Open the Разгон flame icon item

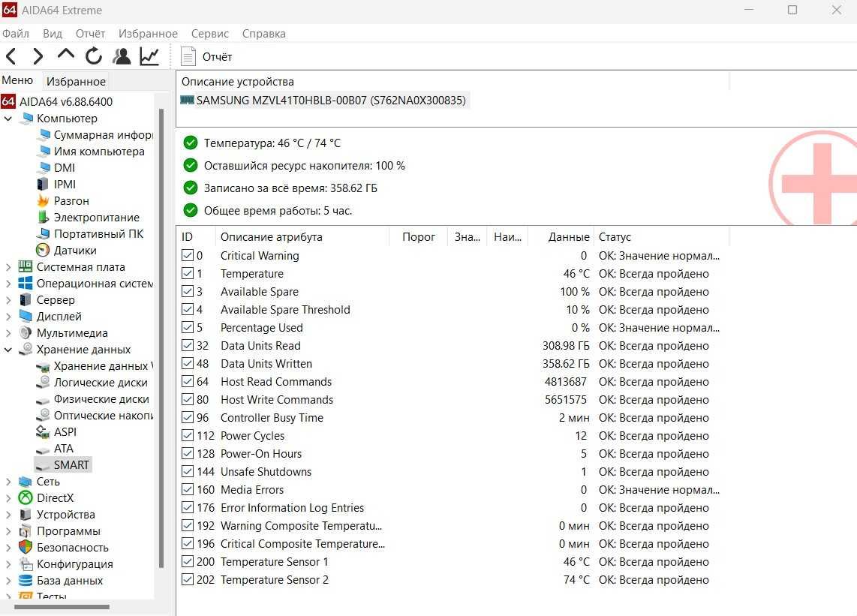tap(44, 200)
